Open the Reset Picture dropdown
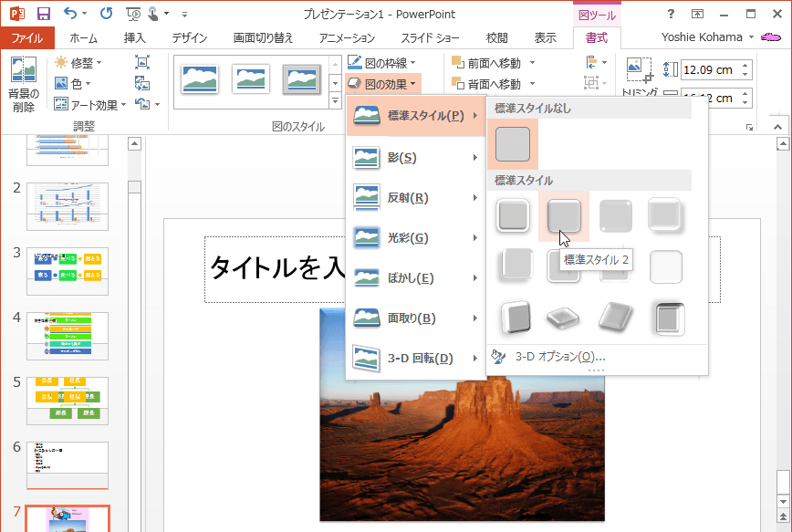 coord(158,105)
